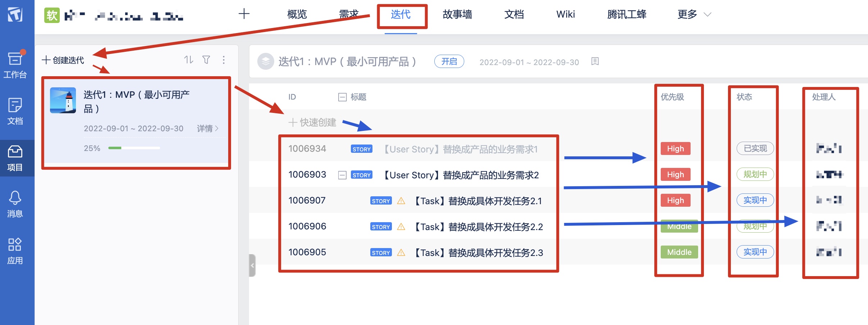Click STORY badge of row 1006906
868x325 pixels.
pos(381,227)
